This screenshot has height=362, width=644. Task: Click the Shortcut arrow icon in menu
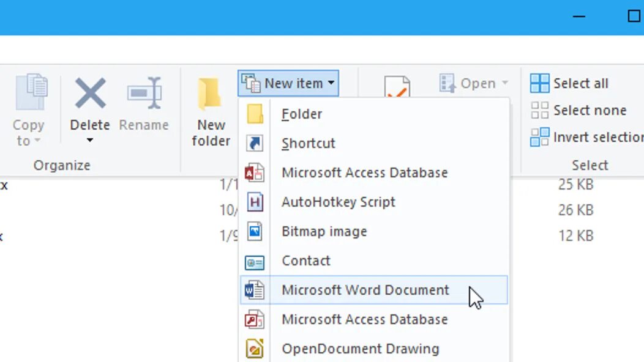(255, 143)
